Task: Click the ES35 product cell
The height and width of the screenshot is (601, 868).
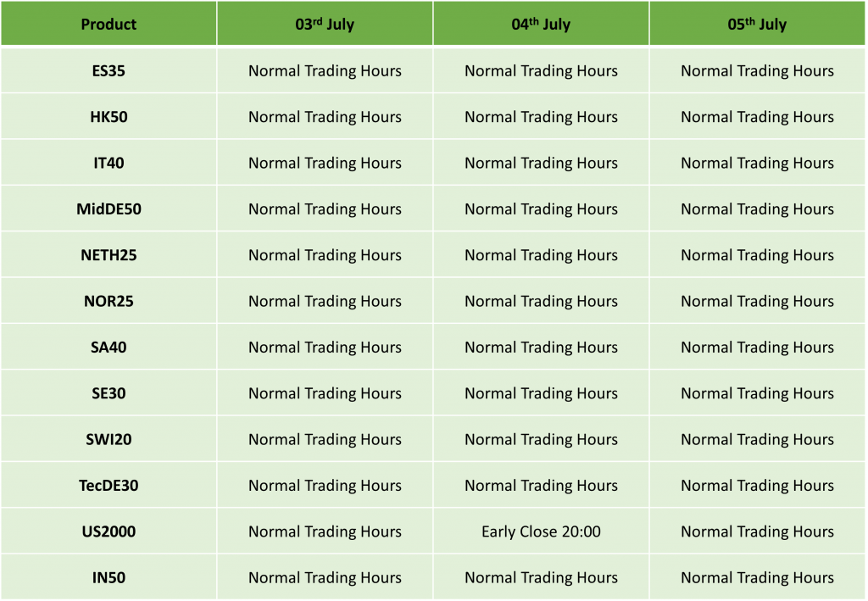Action: tap(108, 71)
